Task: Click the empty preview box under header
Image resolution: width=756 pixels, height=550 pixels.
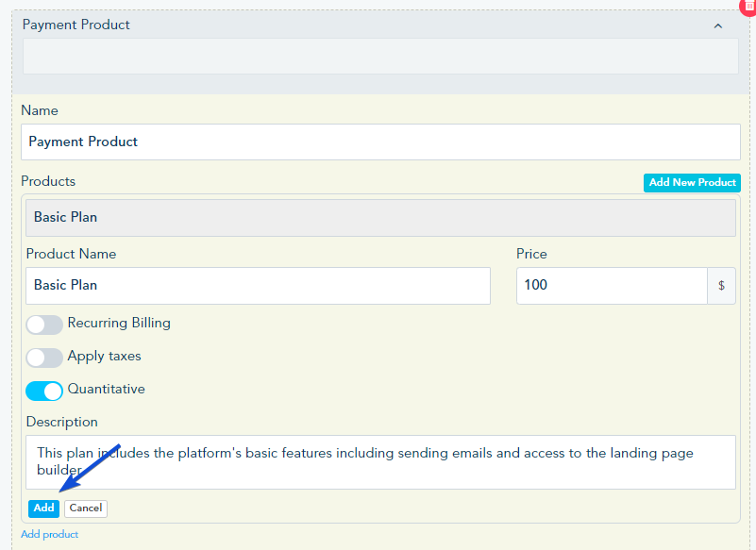Action: 380,57
